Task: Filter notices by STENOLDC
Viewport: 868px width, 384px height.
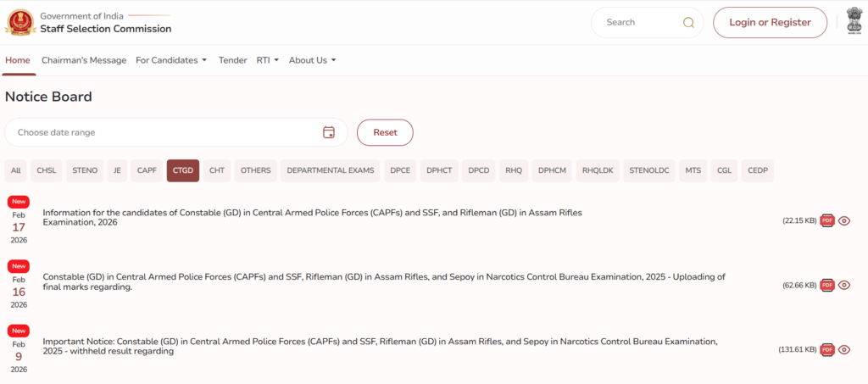Action: (x=649, y=171)
